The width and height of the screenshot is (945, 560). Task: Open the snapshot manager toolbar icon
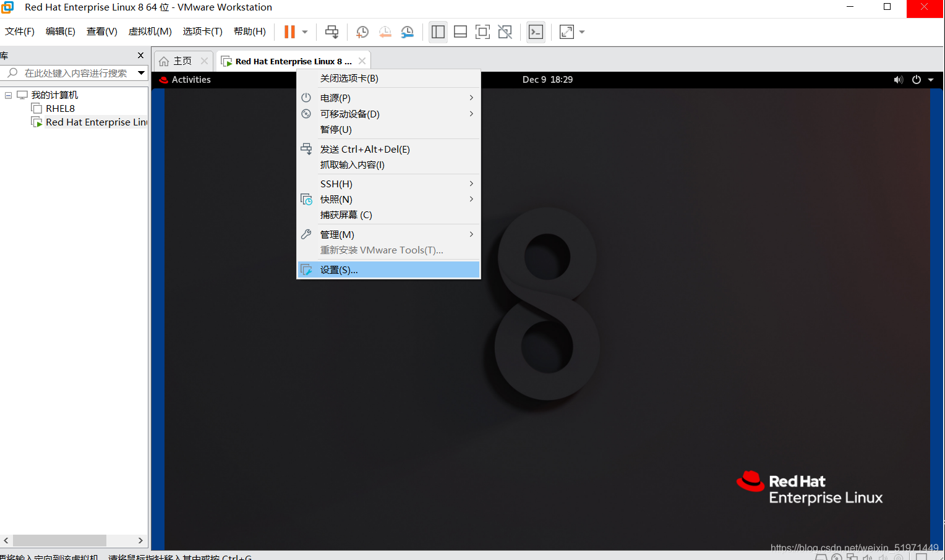[408, 32]
